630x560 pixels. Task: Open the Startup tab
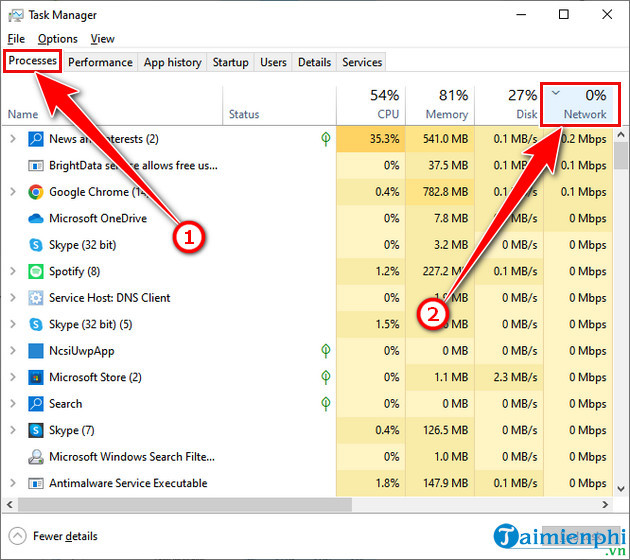pyautogui.click(x=230, y=62)
